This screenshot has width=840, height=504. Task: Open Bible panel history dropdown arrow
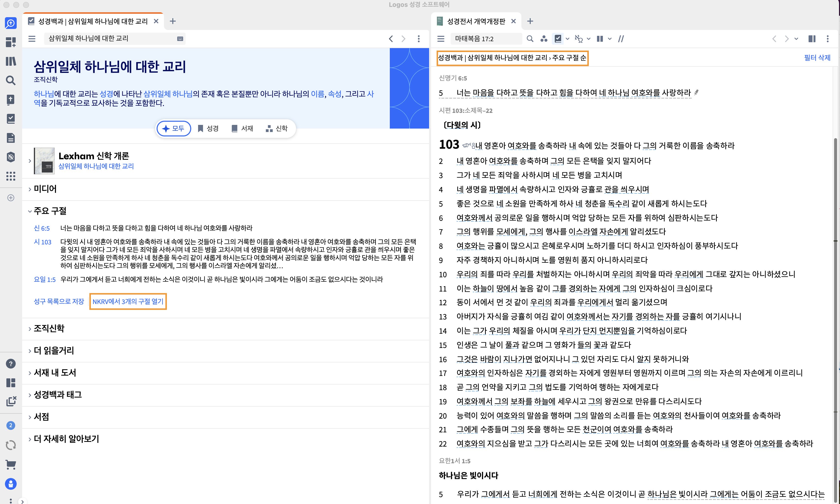pyautogui.click(x=797, y=39)
